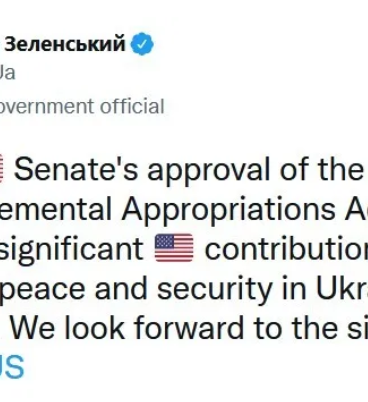Click the truncated word emental in second line
The height and width of the screenshot is (402, 368).
click(55, 210)
